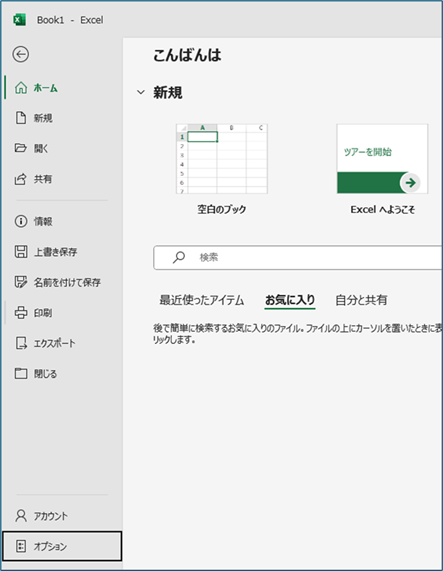Viewport: 443px width, 571px height.
Task: Click the options list icon beside オプション
Action: pyautogui.click(x=21, y=546)
